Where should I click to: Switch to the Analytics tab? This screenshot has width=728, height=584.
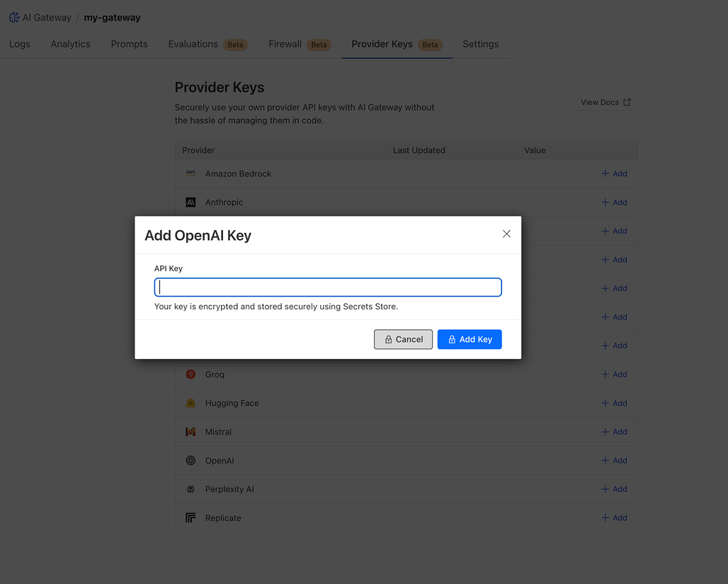coord(71,44)
